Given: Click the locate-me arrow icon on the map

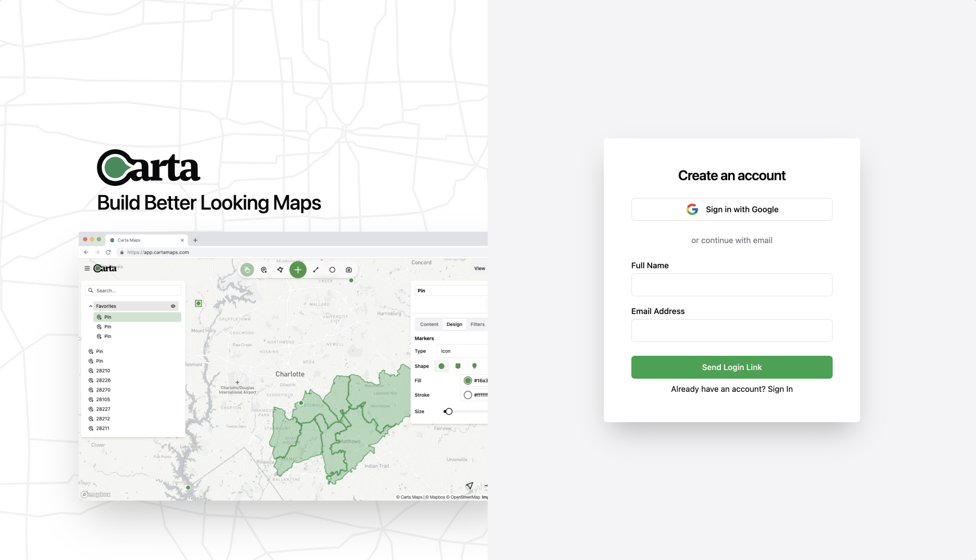Looking at the screenshot, I should (x=469, y=486).
